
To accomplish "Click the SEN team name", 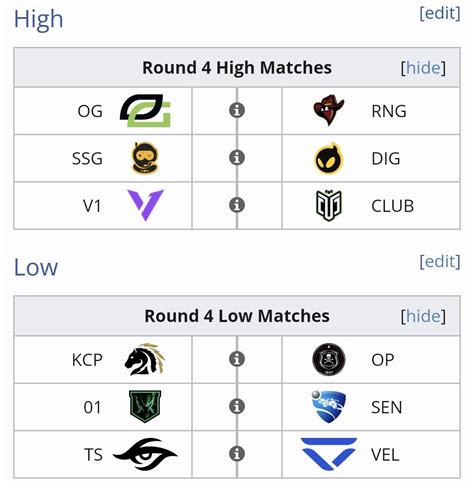I will [387, 407].
